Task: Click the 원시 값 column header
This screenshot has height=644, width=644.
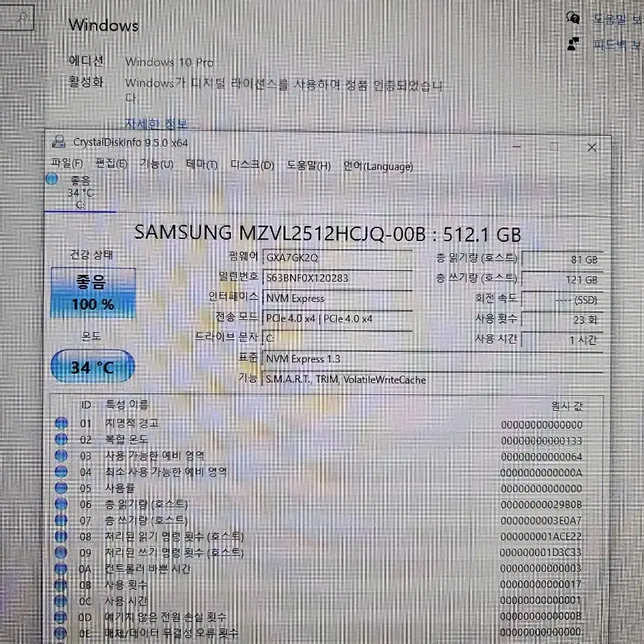Action: tap(567, 406)
